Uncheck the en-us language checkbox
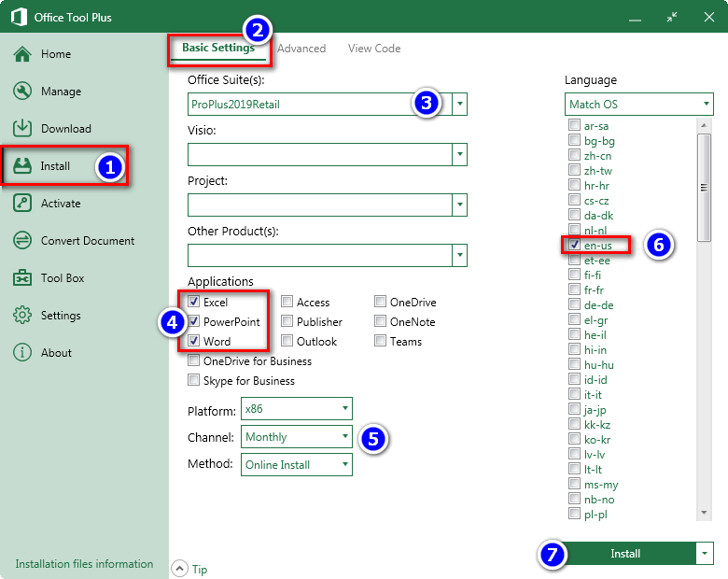Screen dimensions: 728x579 (x=574, y=244)
